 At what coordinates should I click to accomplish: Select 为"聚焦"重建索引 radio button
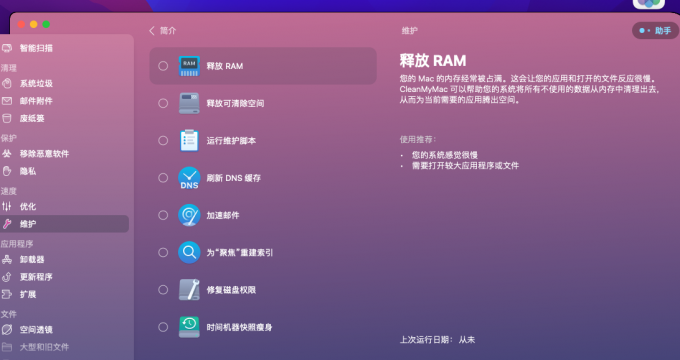163,252
